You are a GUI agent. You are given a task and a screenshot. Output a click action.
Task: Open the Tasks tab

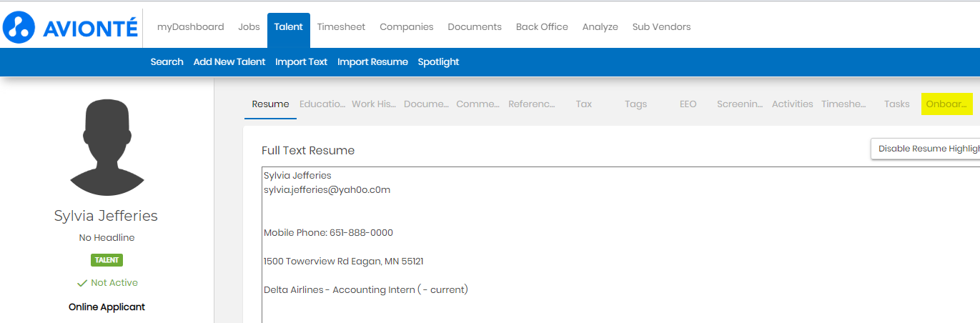pyautogui.click(x=896, y=104)
